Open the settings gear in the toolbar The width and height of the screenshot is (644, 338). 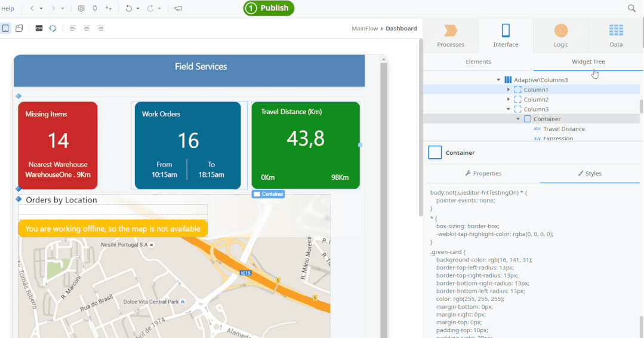point(81,8)
